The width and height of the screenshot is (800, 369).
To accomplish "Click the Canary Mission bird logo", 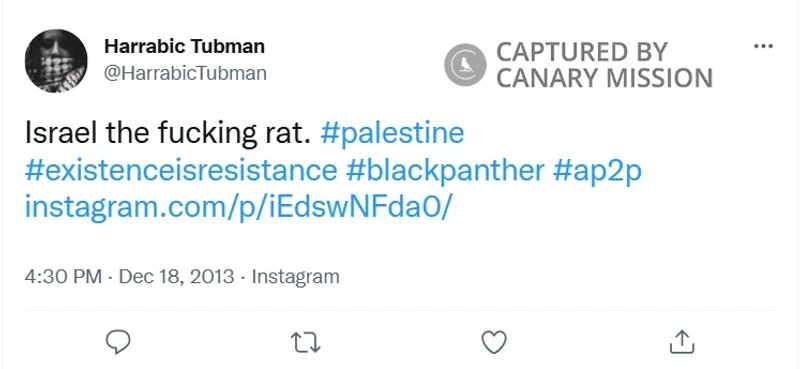I will click(465, 65).
